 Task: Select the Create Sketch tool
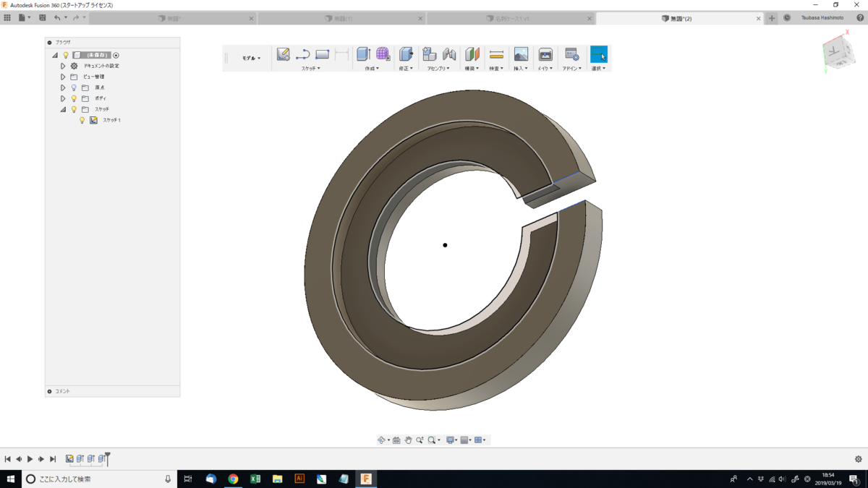(284, 54)
